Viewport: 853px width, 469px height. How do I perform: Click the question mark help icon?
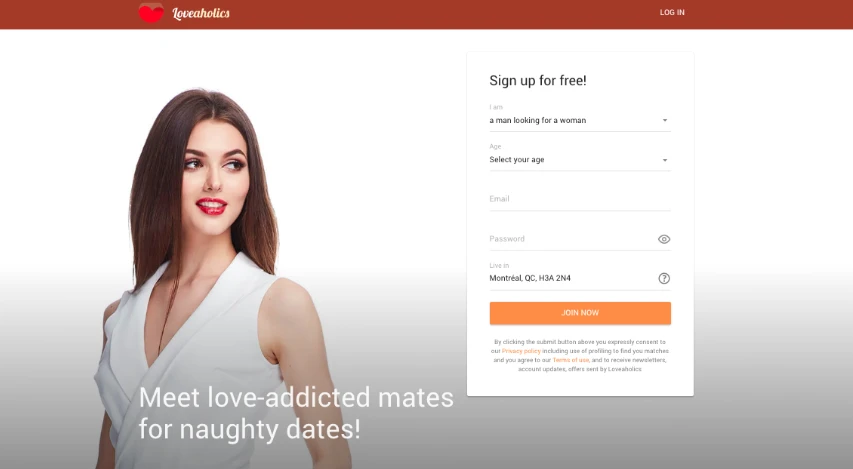tap(664, 278)
